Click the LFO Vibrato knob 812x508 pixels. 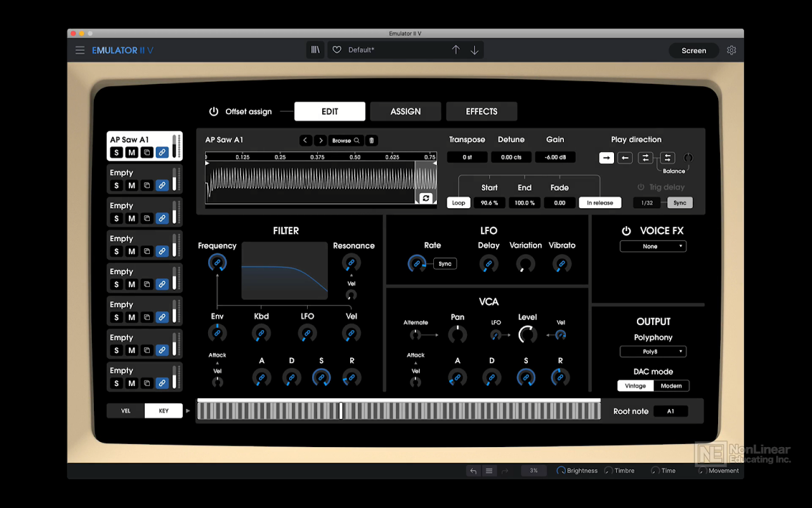tap(561, 264)
